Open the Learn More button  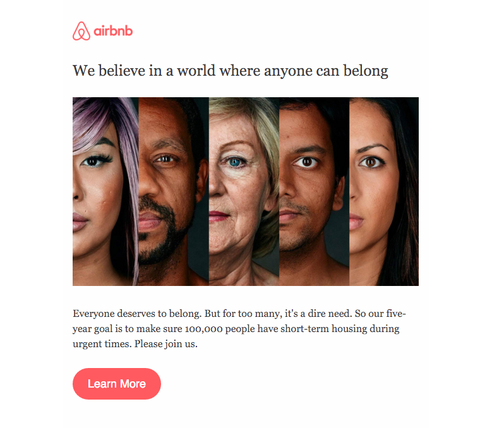tap(117, 384)
